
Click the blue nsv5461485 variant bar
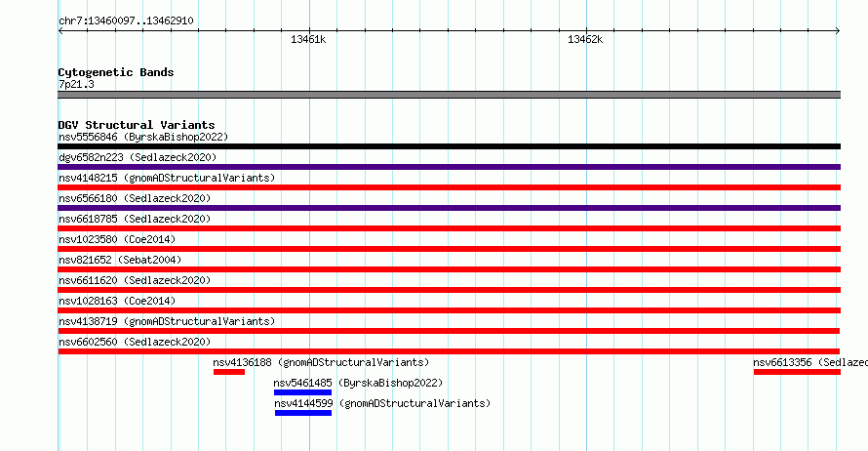click(x=302, y=392)
